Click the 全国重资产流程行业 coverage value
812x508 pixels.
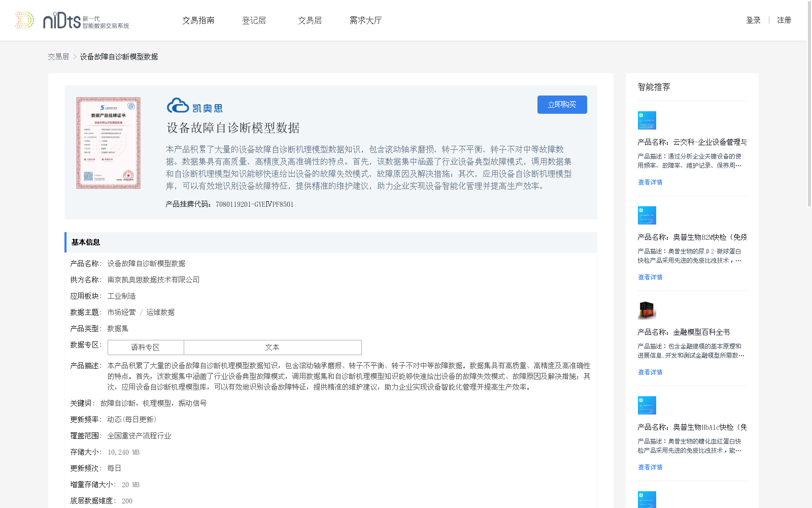point(139,436)
